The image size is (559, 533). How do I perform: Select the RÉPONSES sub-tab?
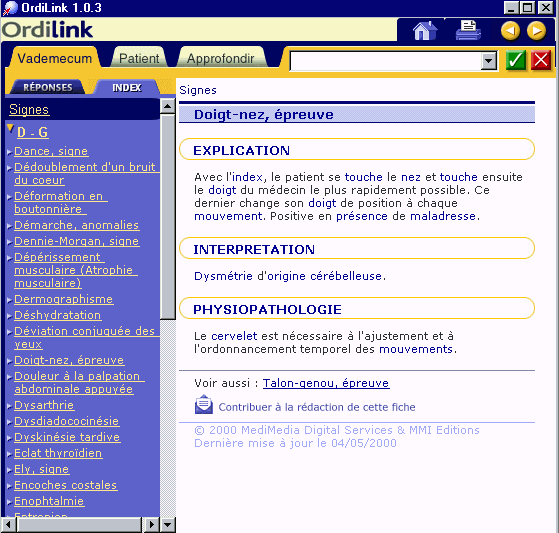point(47,87)
